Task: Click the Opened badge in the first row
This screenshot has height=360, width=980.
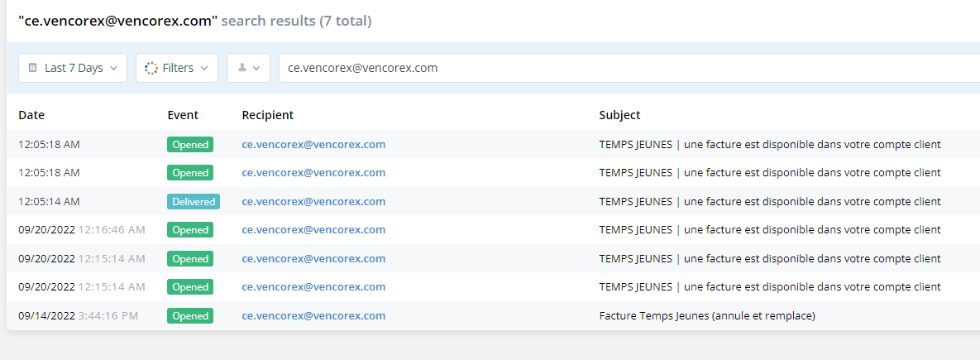Action: 190,144
